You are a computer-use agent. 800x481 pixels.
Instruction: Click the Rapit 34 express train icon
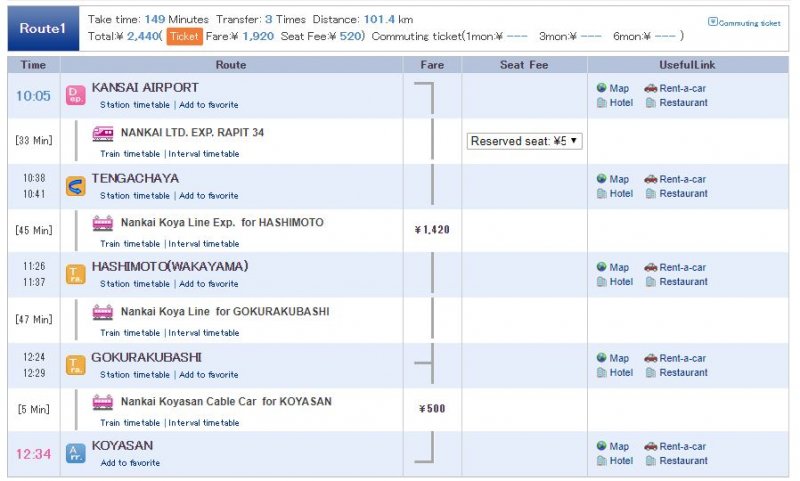point(103,134)
